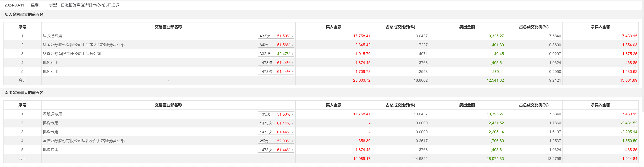Click the 433次 badge arrow in the top buy table

292,36
